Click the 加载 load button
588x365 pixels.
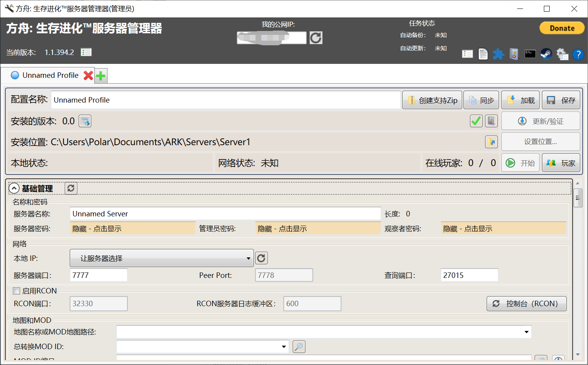520,100
